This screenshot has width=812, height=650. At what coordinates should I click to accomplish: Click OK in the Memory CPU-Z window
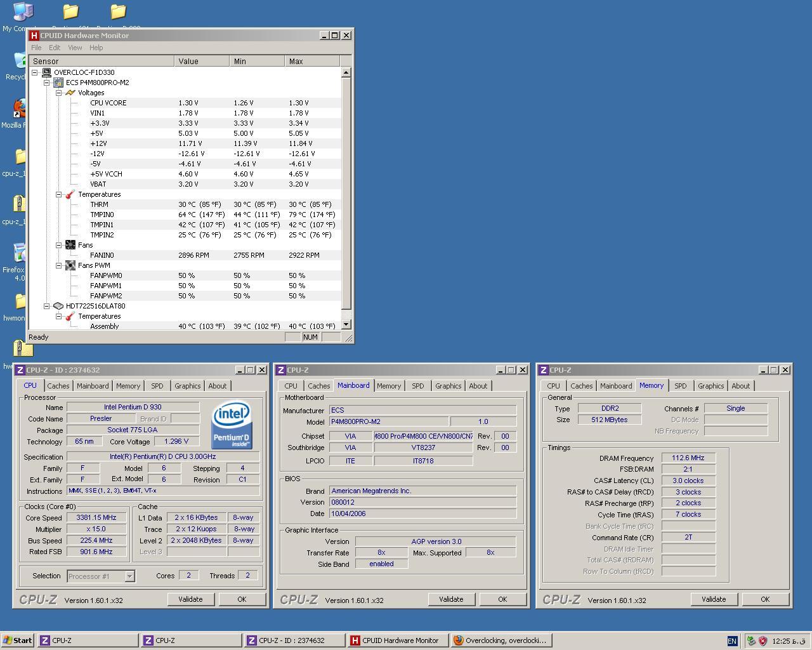tap(765, 599)
